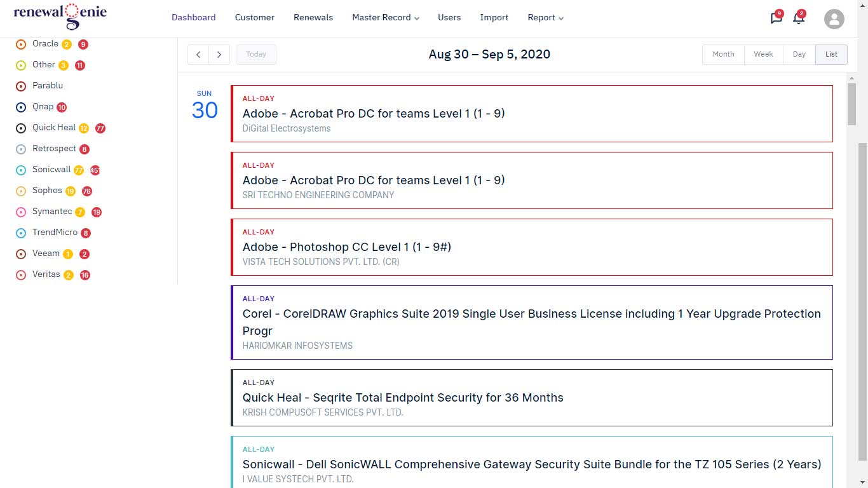The width and height of the screenshot is (868, 488).
Task: Click the yellow badge 7 next to Symantec
Action: point(80,212)
